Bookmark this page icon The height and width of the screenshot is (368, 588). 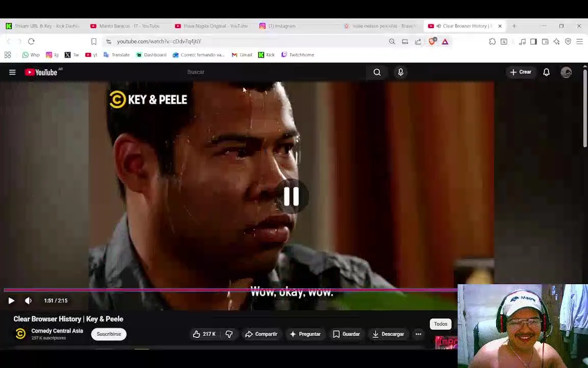(x=94, y=41)
